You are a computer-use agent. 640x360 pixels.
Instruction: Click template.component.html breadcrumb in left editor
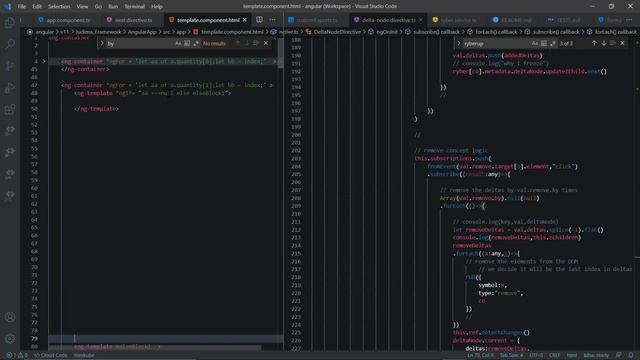point(232,32)
